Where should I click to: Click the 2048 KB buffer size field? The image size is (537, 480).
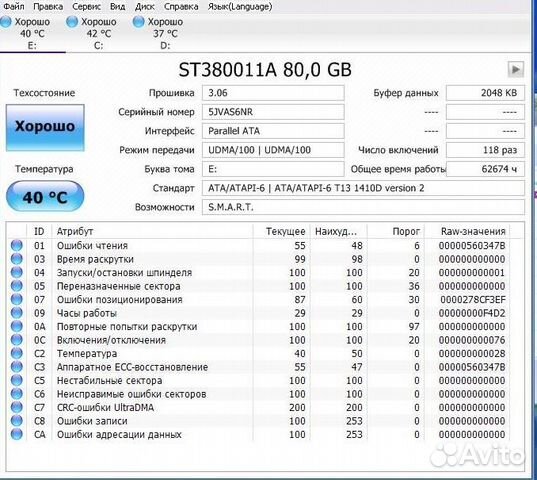[x=485, y=93]
